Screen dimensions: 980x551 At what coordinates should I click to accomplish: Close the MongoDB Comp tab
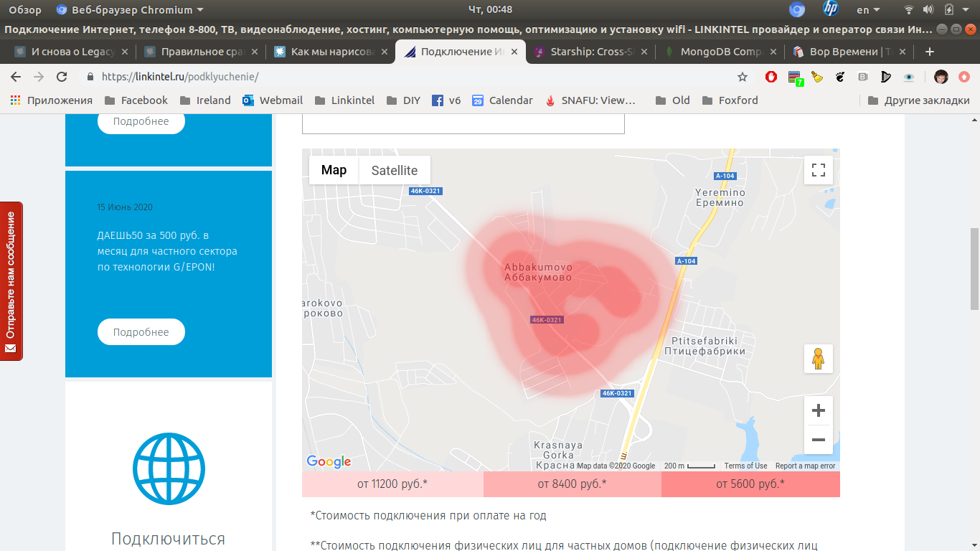773,52
